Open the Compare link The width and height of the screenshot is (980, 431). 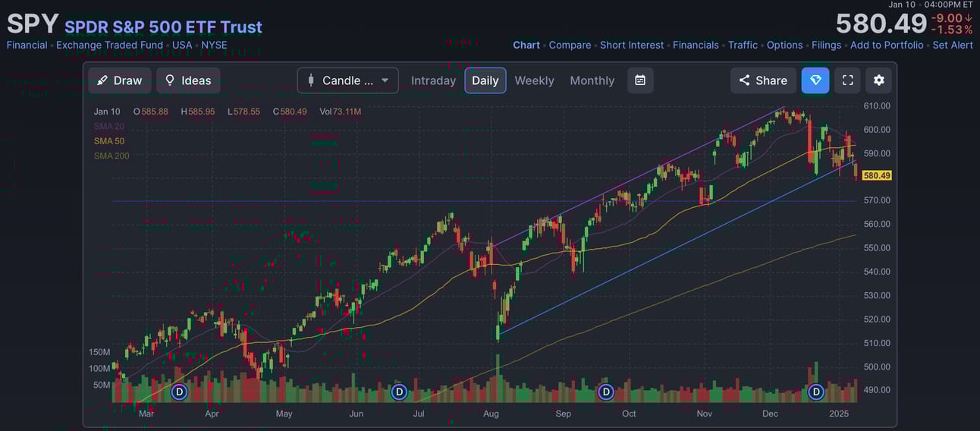tap(570, 45)
